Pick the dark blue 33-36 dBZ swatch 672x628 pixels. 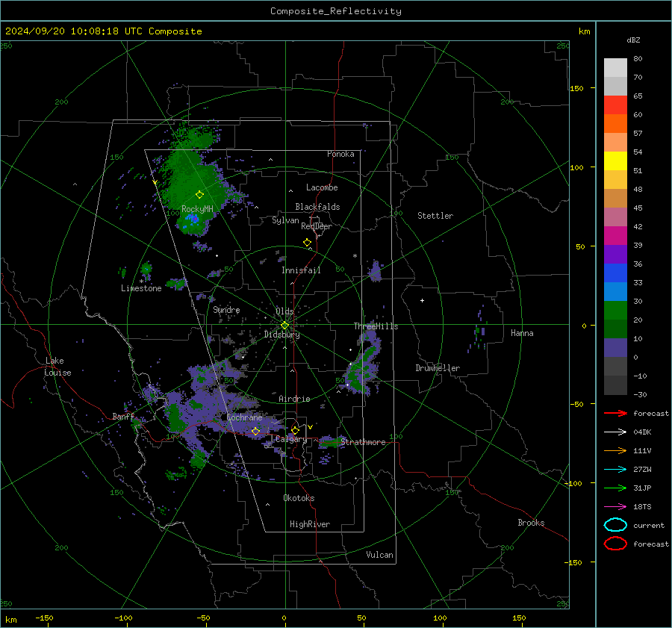pyautogui.click(x=615, y=273)
